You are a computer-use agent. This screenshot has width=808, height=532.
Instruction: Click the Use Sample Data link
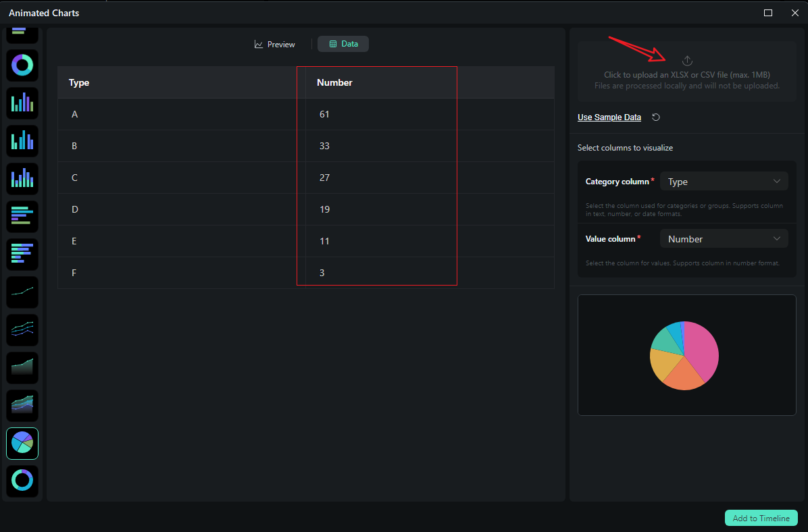(x=609, y=117)
